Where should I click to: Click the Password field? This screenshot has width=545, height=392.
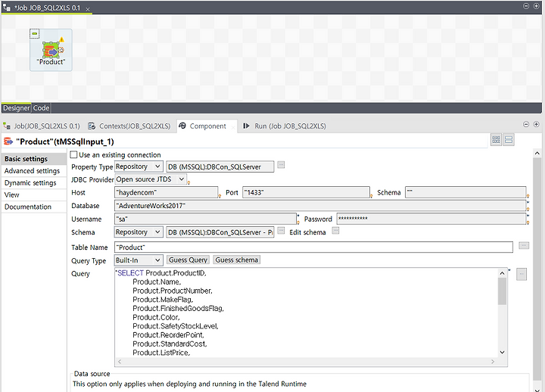(x=431, y=219)
